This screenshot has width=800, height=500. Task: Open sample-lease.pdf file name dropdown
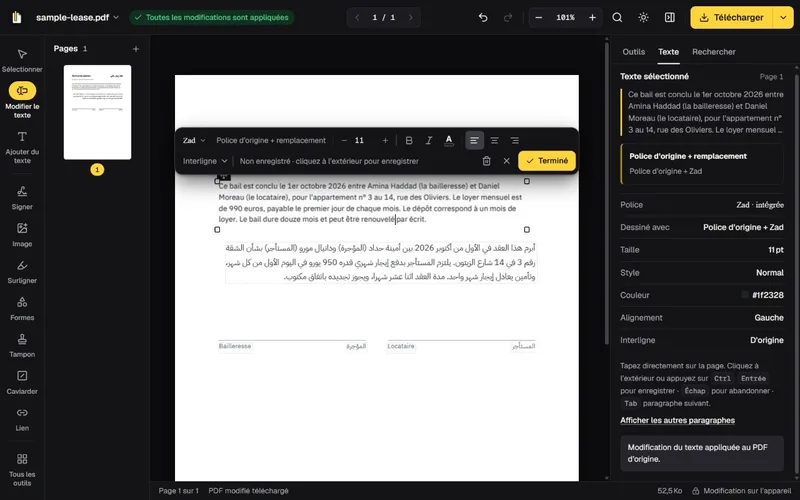click(78, 17)
